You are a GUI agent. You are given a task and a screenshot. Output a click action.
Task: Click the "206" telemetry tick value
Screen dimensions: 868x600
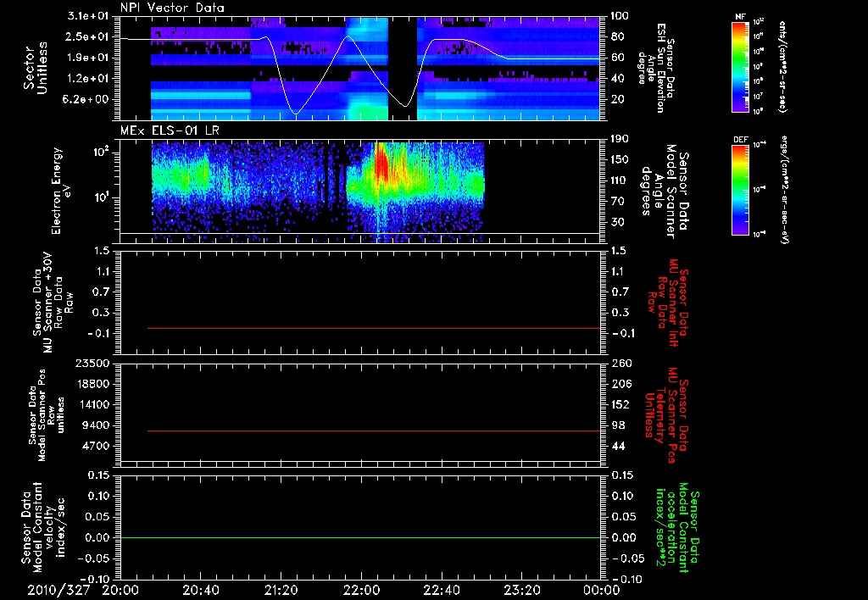click(x=620, y=384)
